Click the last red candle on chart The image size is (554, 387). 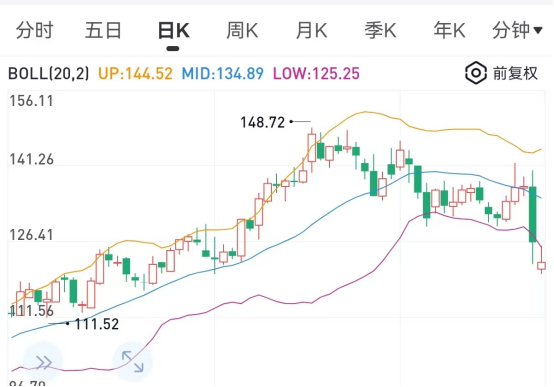[541, 266]
